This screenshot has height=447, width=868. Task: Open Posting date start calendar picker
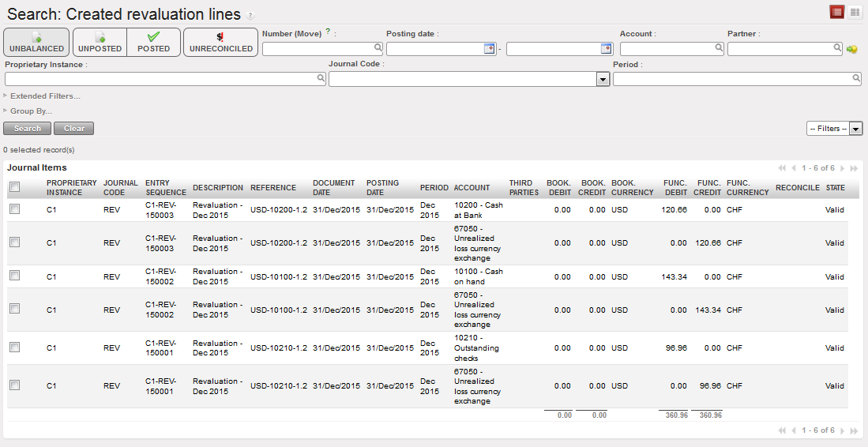[489, 49]
